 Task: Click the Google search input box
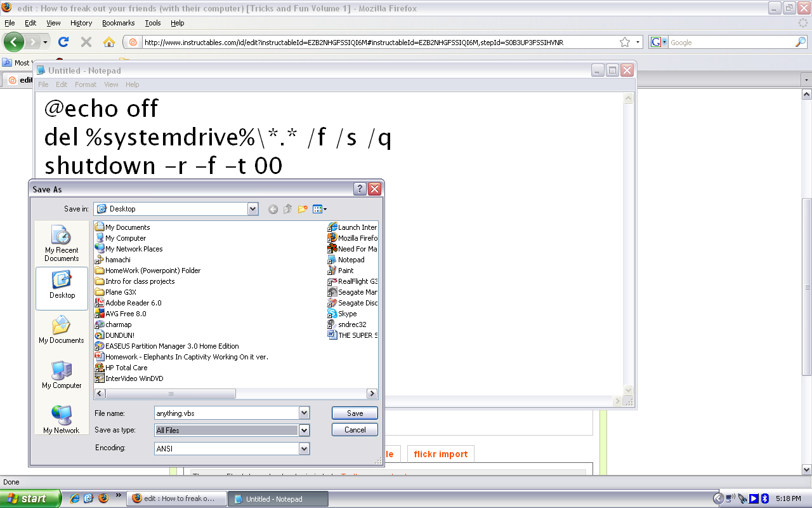point(731,43)
